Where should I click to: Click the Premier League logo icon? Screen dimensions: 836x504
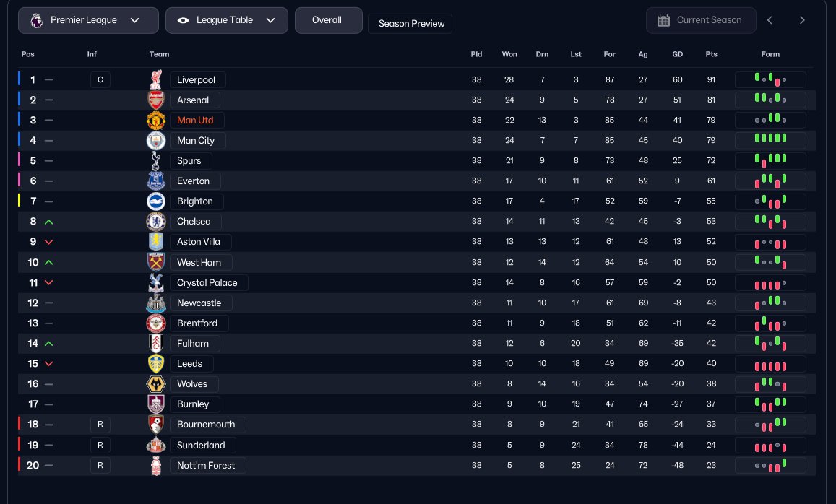(36, 20)
